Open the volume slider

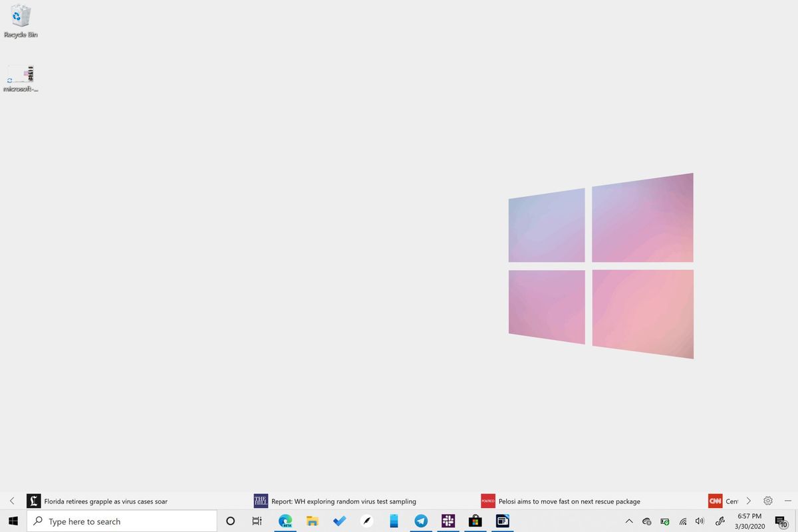coord(700,521)
